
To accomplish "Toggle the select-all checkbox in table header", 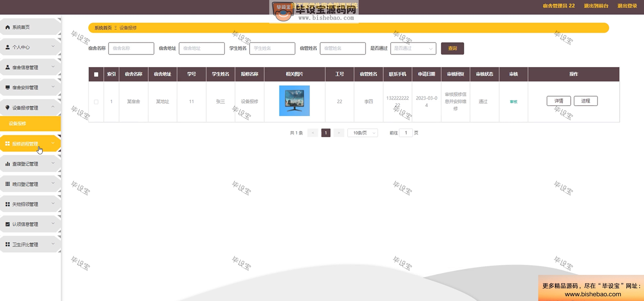I will point(96,74).
